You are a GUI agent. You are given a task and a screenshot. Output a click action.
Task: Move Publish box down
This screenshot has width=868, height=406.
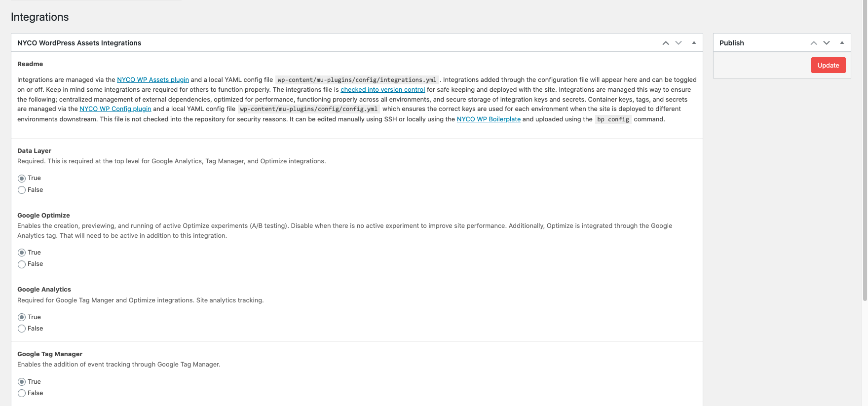827,43
